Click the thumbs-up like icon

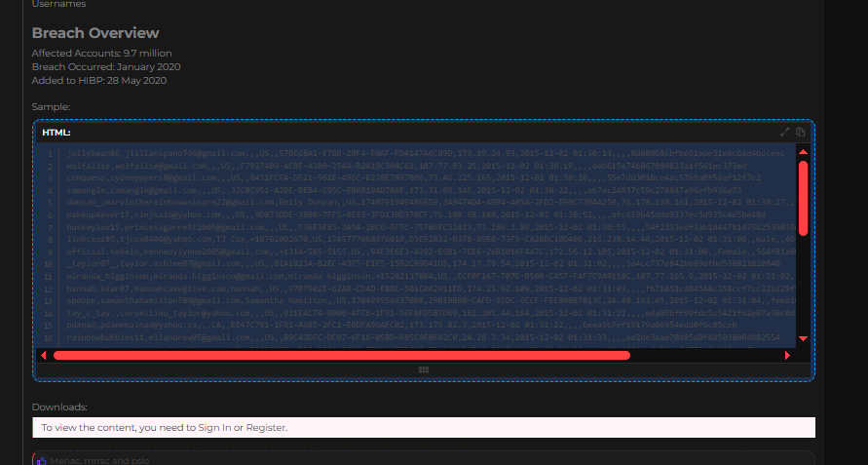point(41,459)
